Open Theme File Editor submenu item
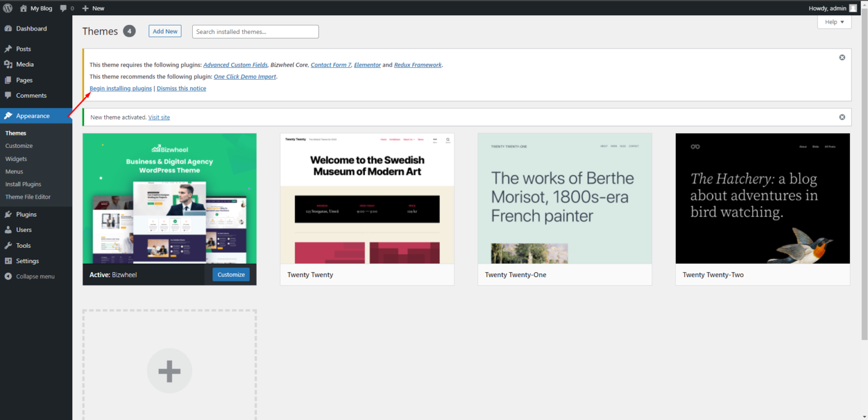The image size is (868, 420). (x=28, y=197)
